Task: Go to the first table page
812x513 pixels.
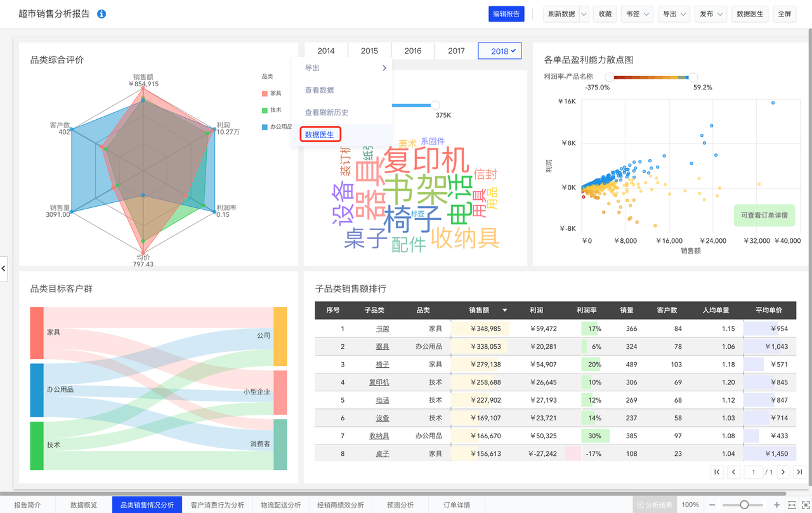Action: click(717, 472)
